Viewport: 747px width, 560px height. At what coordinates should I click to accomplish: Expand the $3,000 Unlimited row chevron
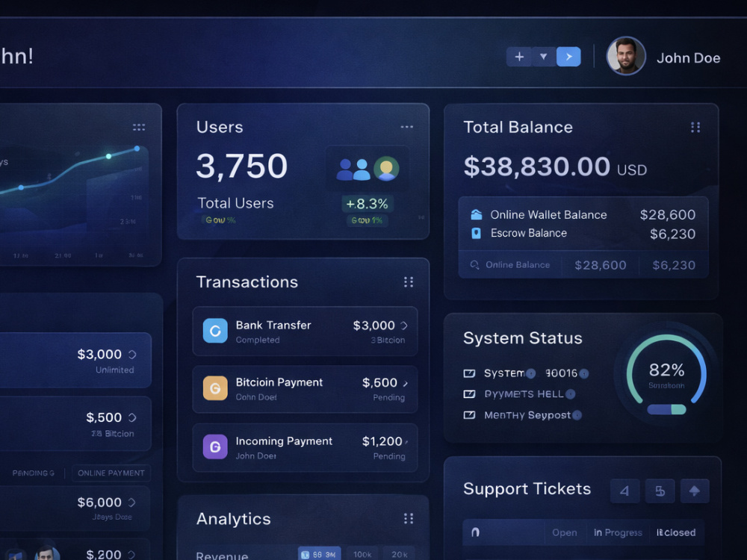click(132, 354)
